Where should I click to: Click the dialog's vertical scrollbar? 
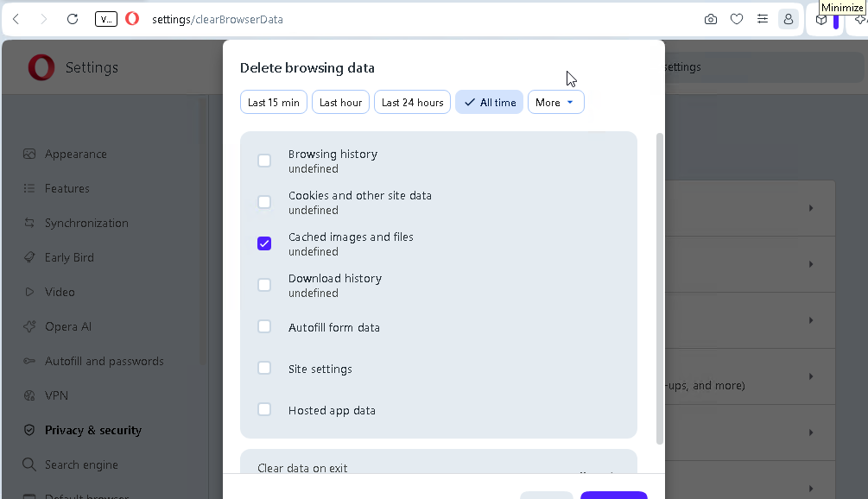click(659, 288)
